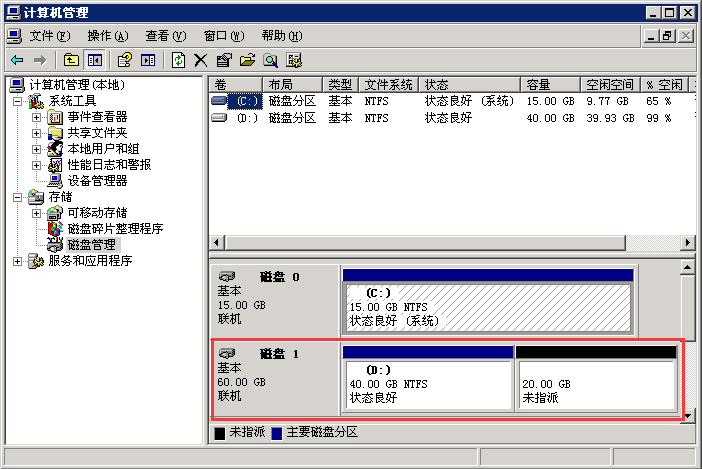
Task: Open the help question-mark toolbar icon
Action: click(124, 60)
